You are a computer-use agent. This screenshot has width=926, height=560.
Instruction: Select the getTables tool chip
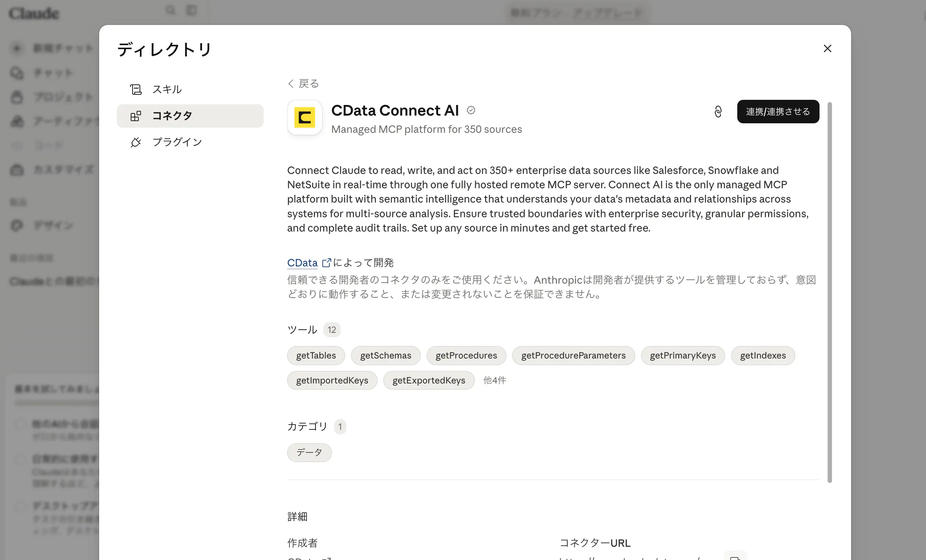[316, 355]
